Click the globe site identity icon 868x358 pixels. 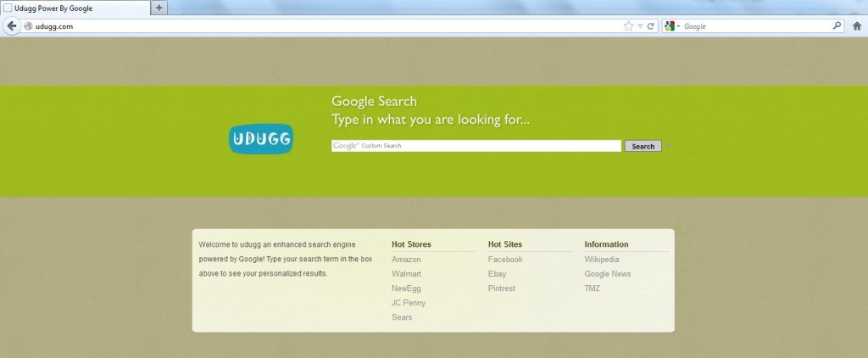pyautogui.click(x=28, y=26)
